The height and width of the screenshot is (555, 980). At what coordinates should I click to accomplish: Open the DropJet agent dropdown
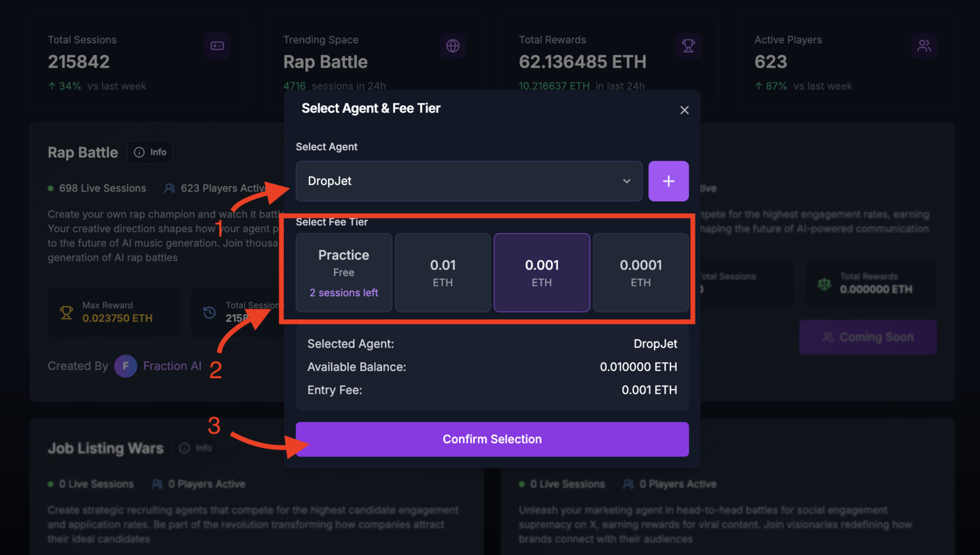click(468, 181)
